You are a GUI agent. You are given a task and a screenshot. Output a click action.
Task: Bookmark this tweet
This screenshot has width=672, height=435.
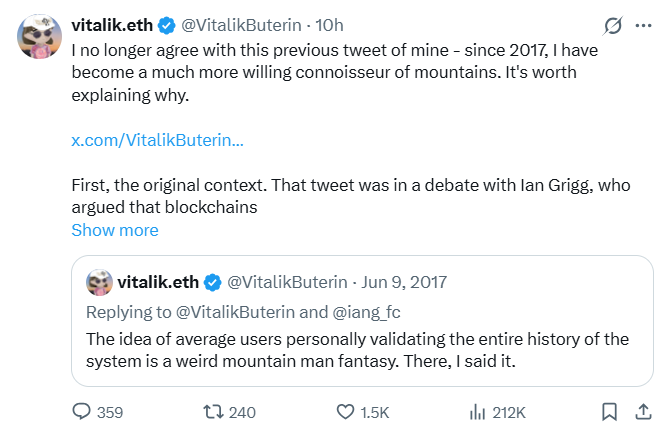(x=608, y=411)
